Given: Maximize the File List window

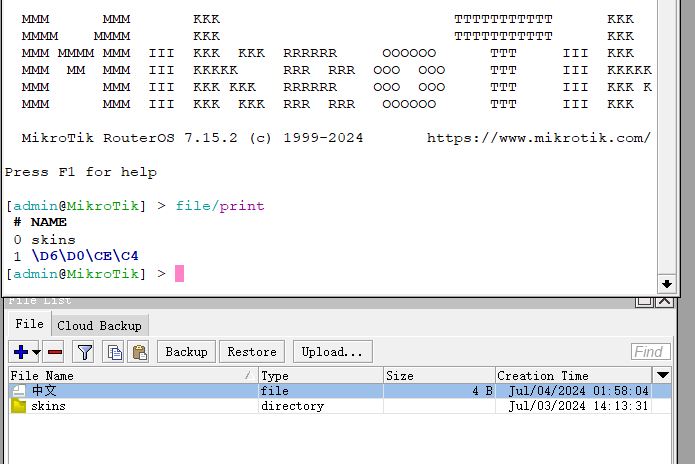Looking at the screenshot, I should pyautogui.click(x=644, y=301).
